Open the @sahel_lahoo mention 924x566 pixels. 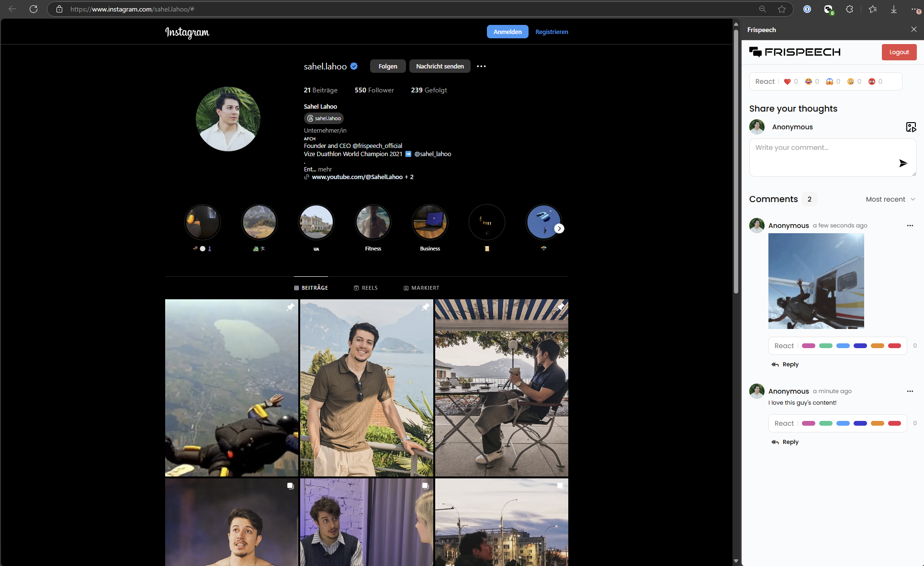click(x=433, y=154)
